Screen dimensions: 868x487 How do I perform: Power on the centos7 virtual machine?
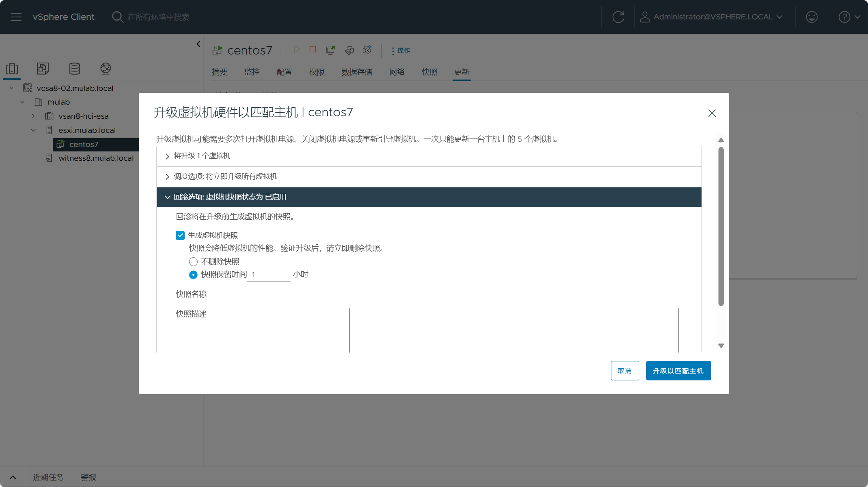tap(297, 49)
